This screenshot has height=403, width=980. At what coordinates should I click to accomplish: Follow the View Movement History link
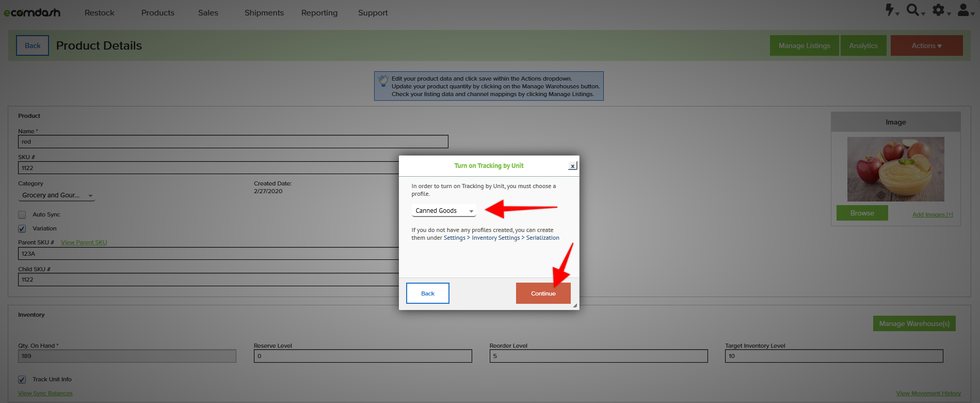coord(928,393)
